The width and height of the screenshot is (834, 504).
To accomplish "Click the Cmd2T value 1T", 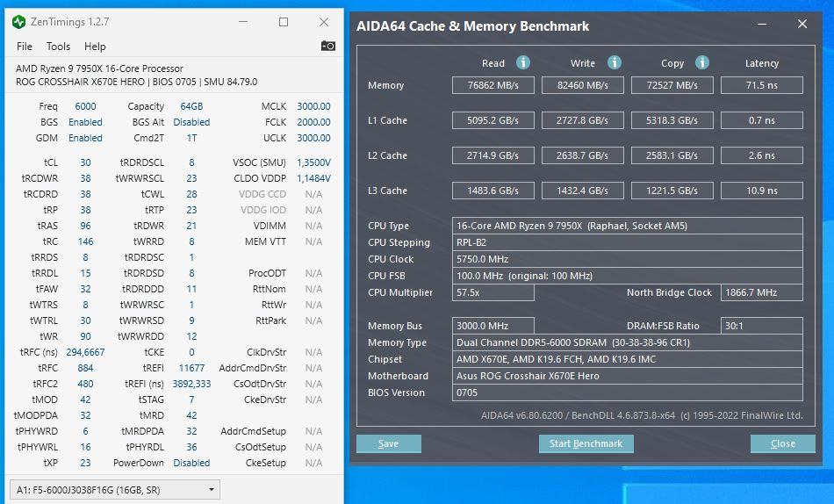I will click(191, 138).
